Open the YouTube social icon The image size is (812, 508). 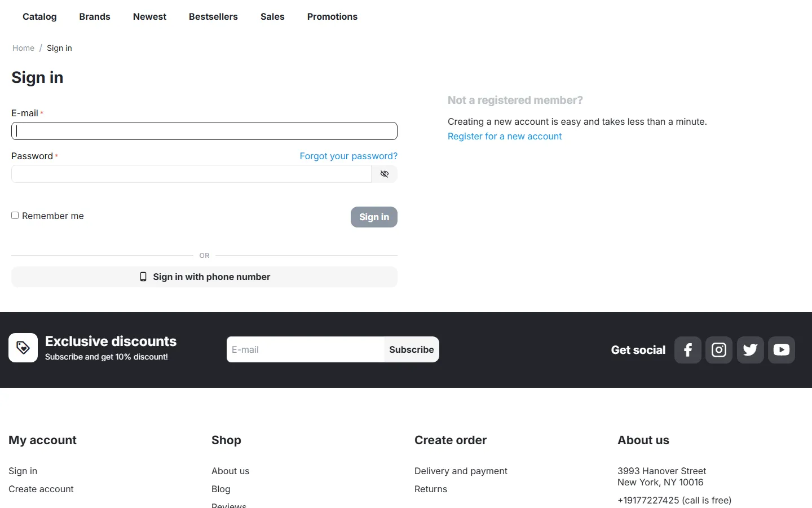point(782,350)
